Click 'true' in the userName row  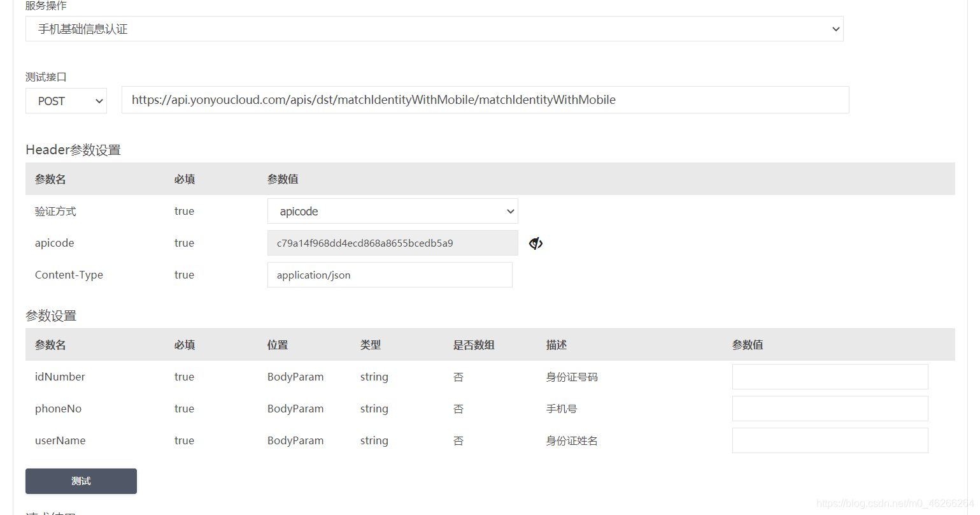click(x=184, y=440)
